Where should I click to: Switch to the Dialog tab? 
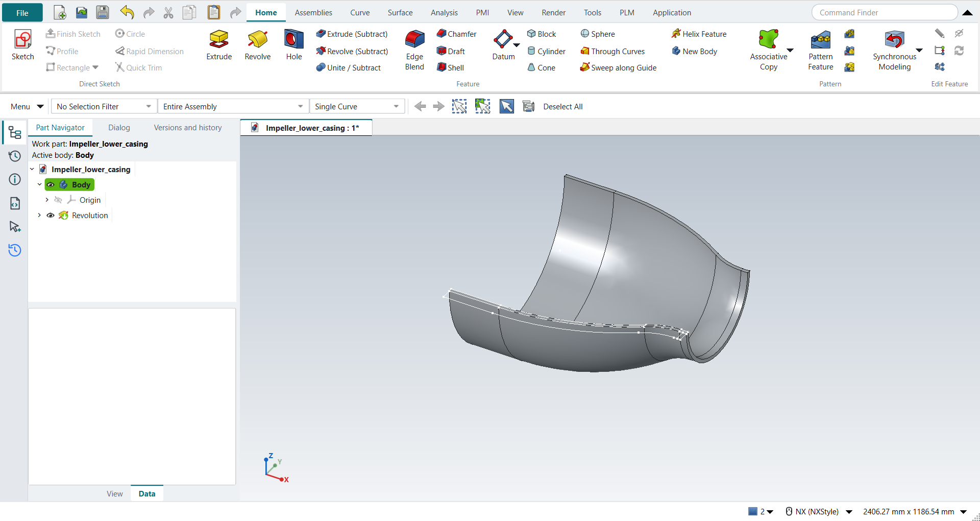[119, 128]
